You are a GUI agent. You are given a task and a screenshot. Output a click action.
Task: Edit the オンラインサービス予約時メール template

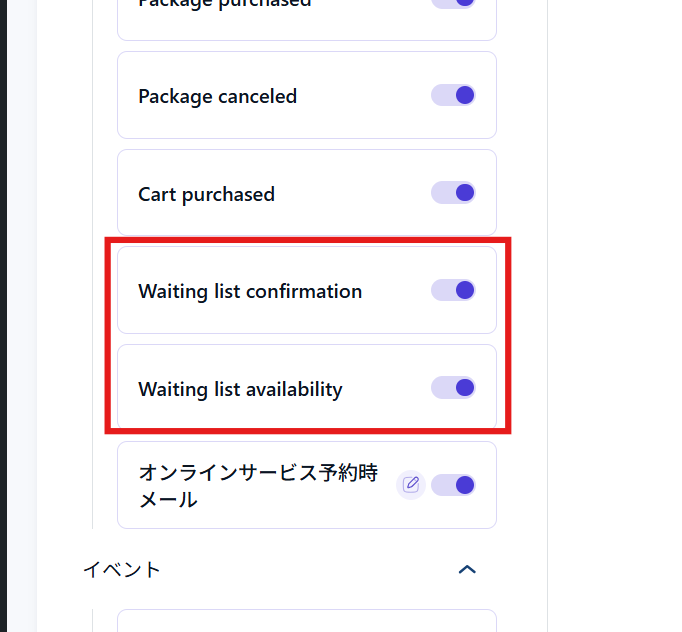click(410, 485)
